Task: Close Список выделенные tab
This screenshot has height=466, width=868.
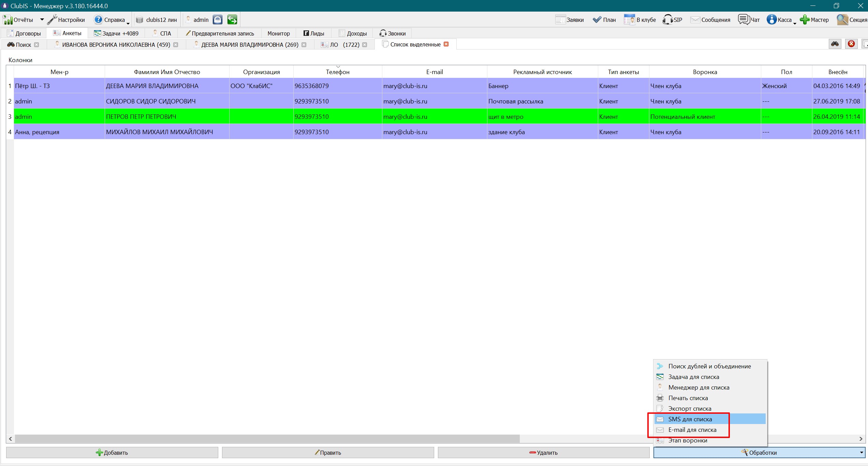Action: [446, 44]
